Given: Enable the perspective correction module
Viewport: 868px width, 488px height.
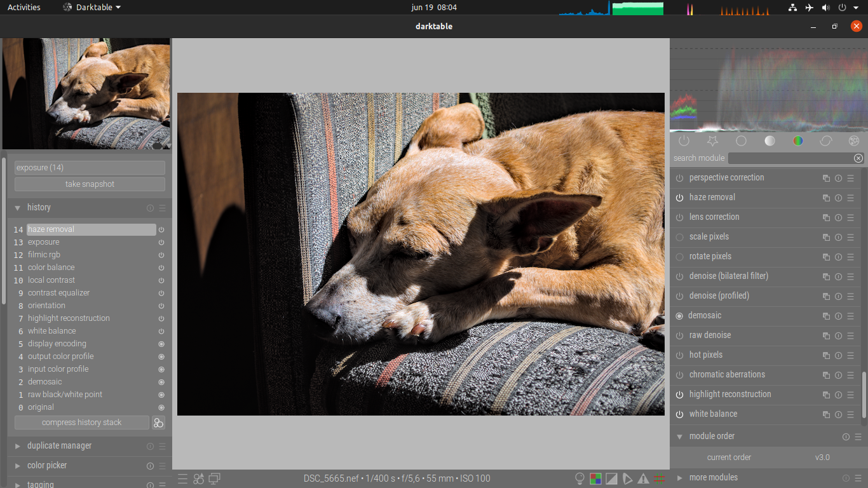Looking at the screenshot, I should tap(679, 178).
